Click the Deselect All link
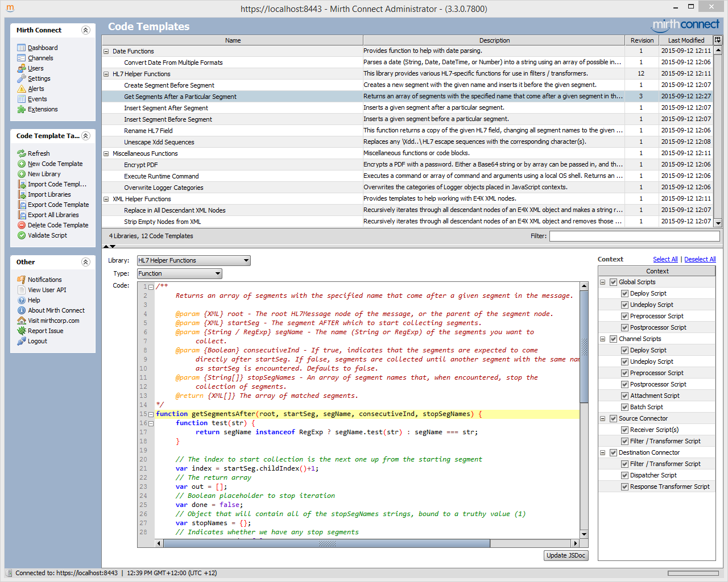 [700, 259]
